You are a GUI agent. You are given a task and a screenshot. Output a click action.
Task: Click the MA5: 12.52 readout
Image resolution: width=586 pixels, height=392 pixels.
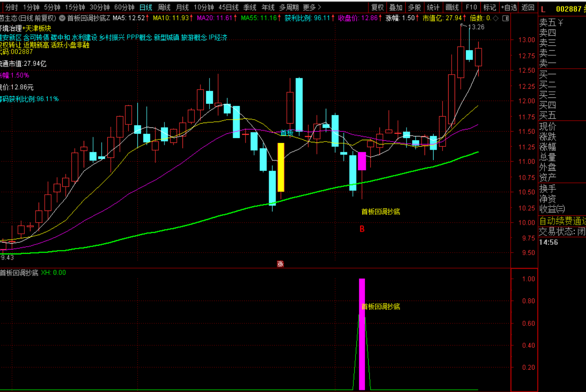(x=131, y=18)
